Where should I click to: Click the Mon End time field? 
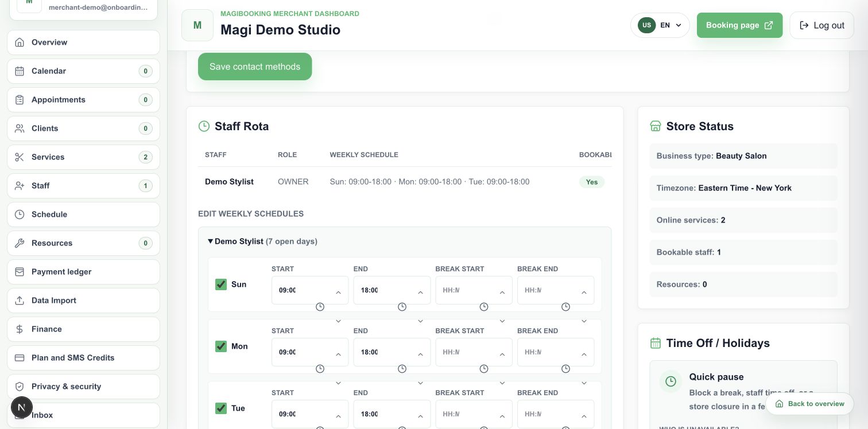pyautogui.click(x=392, y=352)
